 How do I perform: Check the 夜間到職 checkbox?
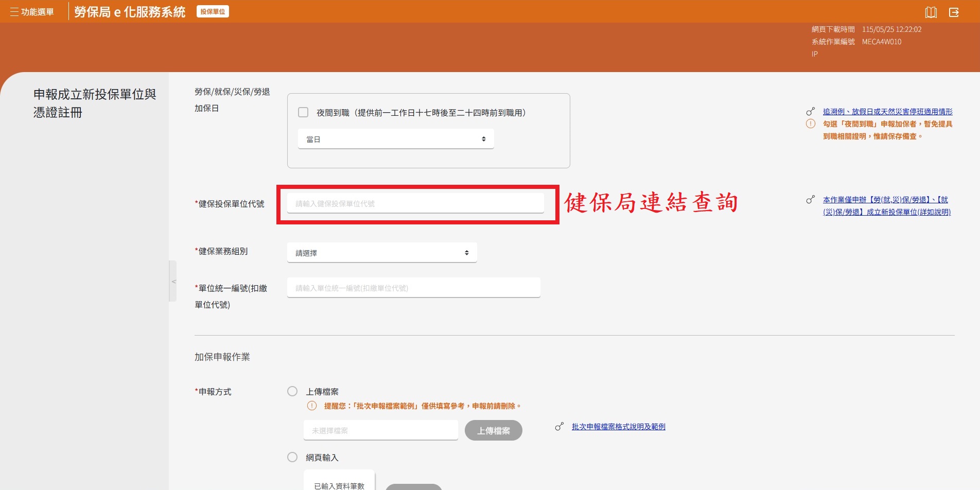[x=303, y=112]
